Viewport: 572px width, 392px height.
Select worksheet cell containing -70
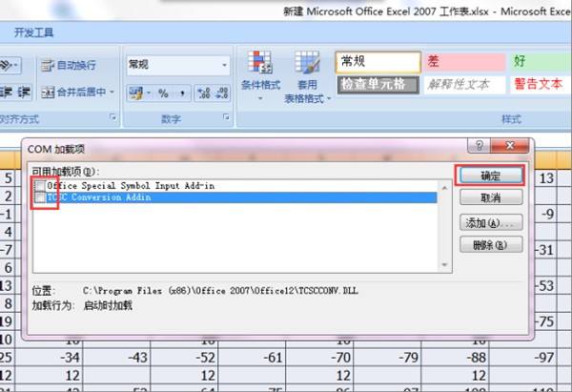click(319, 358)
